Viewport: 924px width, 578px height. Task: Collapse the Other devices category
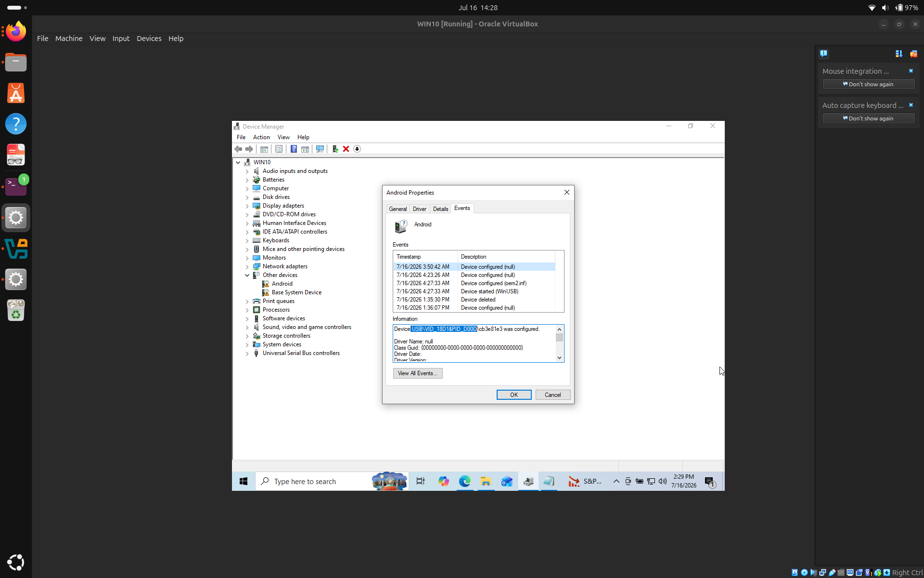point(247,276)
